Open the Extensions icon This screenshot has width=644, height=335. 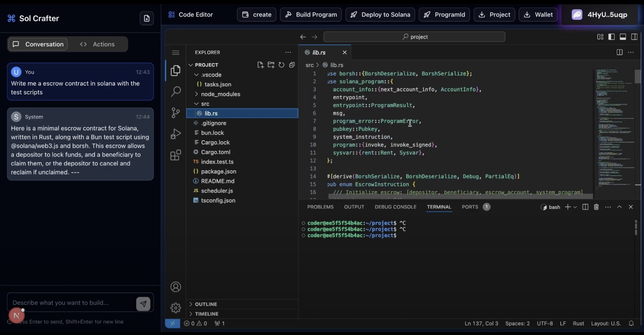(x=176, y=155)
